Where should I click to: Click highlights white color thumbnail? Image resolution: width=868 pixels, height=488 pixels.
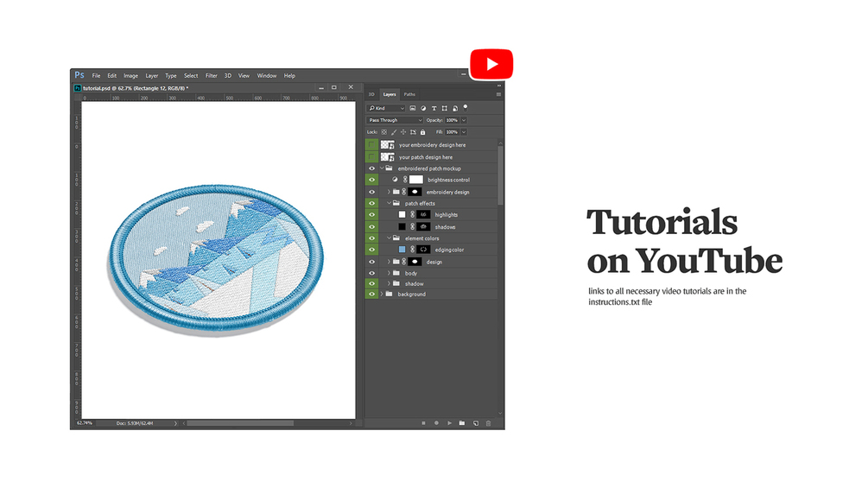point(402,215)
